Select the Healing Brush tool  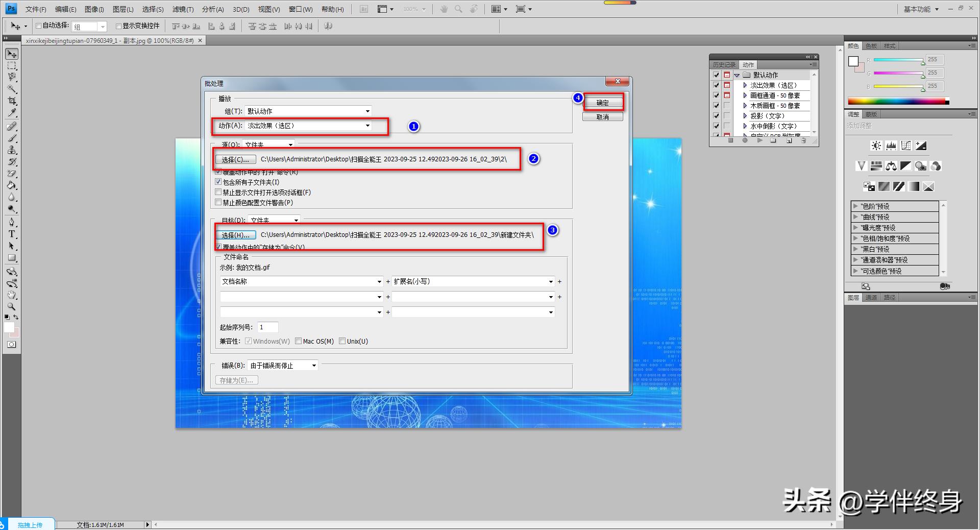[12, 126]
